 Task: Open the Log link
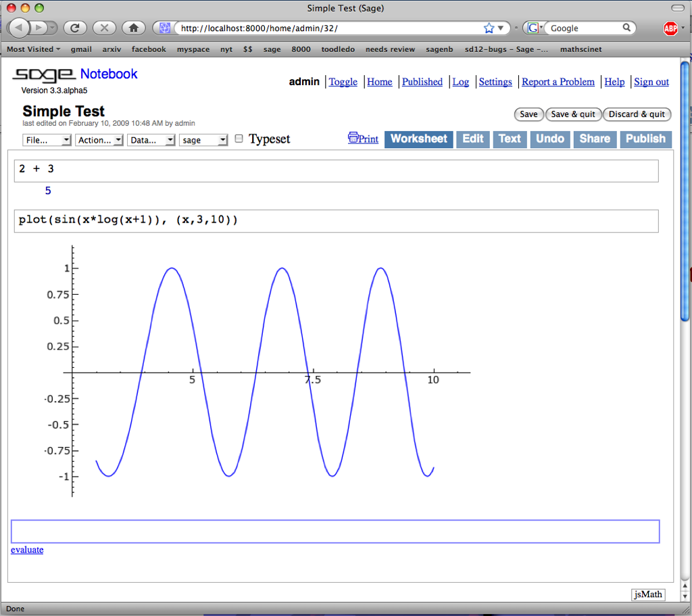click(x=461, y=82)
